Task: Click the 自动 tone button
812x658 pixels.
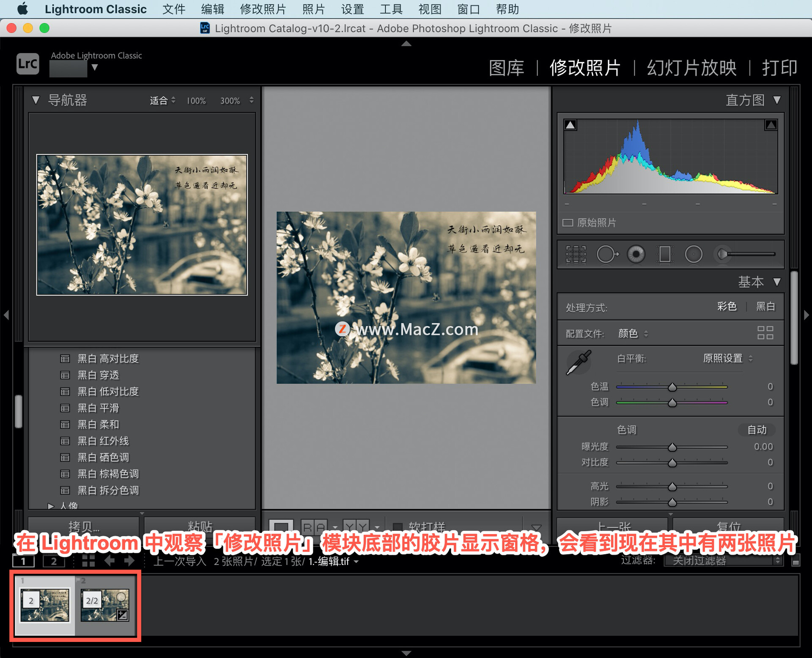Action: 757,430
